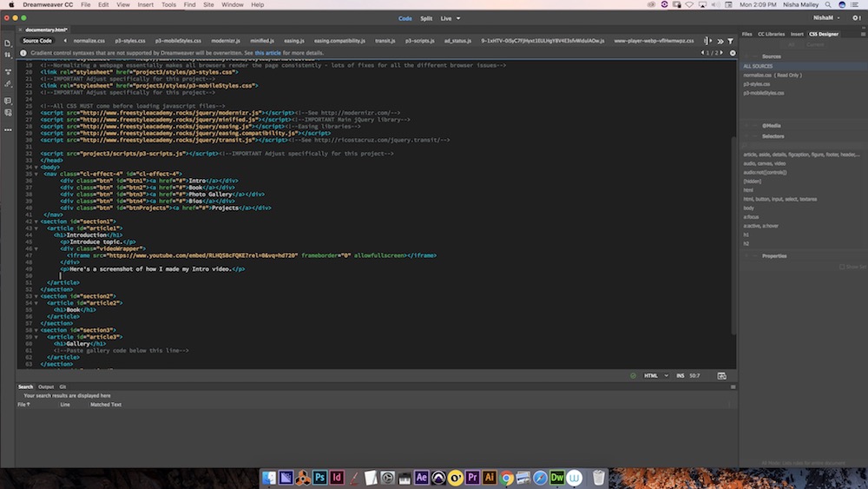Open the File menu
Screen dimensions: 868x489
pos(85,4)
